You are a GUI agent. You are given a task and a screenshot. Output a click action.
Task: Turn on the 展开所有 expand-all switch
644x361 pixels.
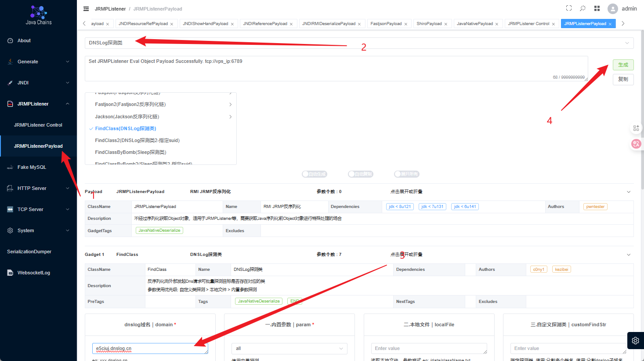(x=406, y=174)
